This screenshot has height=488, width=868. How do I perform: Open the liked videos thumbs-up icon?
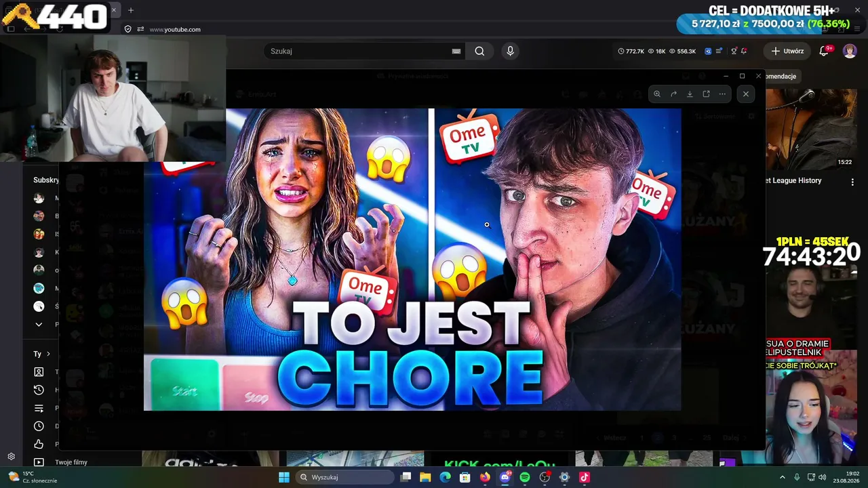tap(39, 444)
